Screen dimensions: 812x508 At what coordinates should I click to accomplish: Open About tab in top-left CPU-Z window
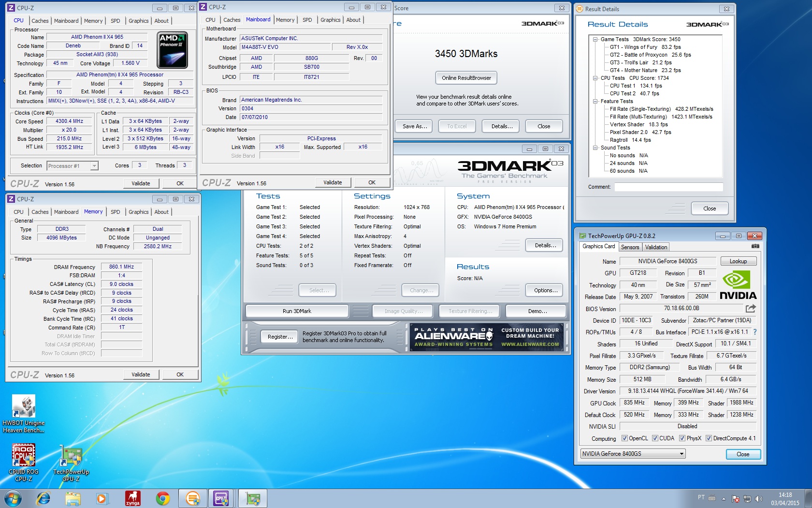pyautogui.click(x=161, y=21)
